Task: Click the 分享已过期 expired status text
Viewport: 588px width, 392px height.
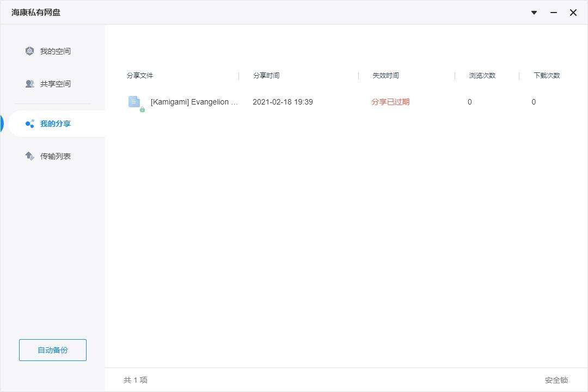Action: [390, 102]
